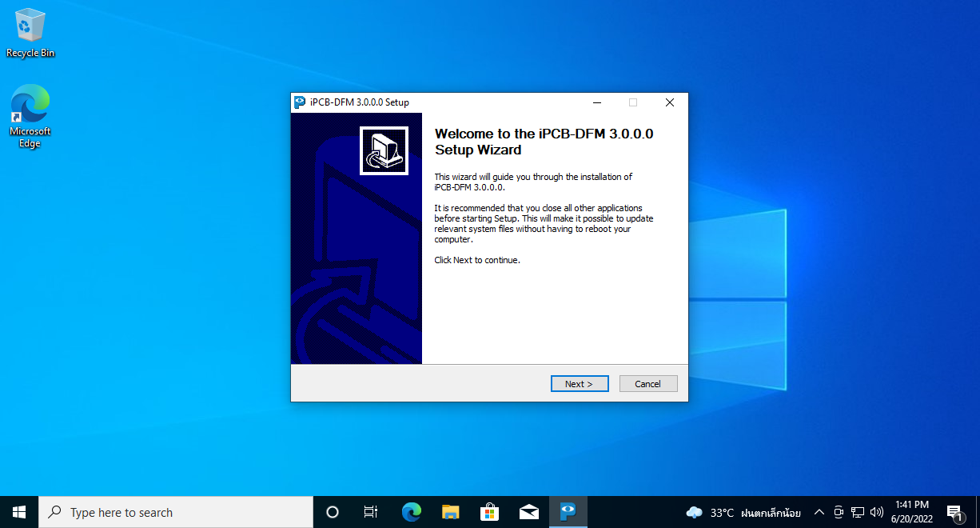Open the network status tray icon
The width and height of the screenshot is (980, 528).
[858, 512]
